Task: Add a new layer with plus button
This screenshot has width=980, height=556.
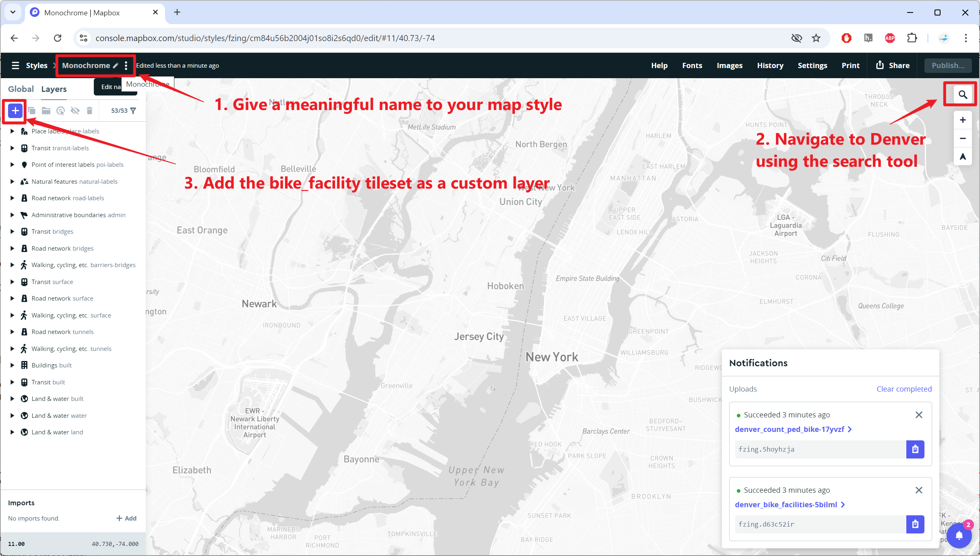Action: [15, 110]
